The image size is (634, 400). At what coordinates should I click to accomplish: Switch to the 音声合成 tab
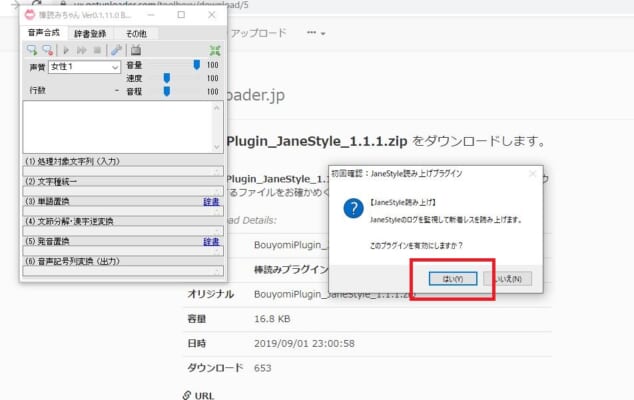point(44,33)
